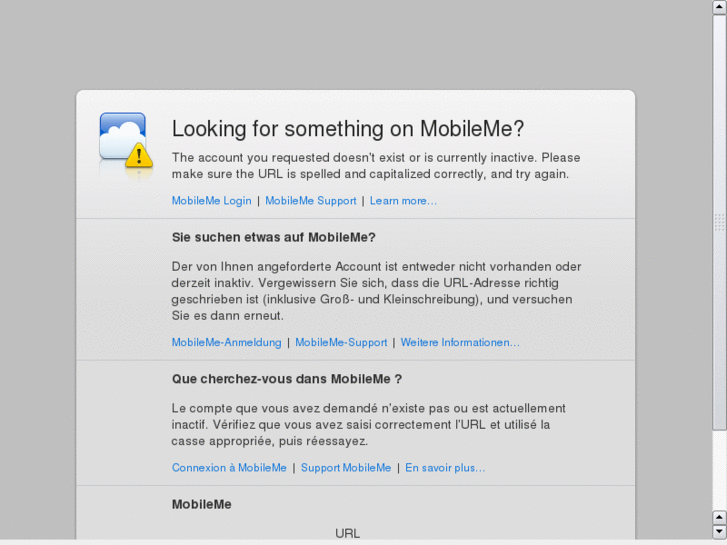
Task: Click the 'Looking for something on MobileMe?' heading
Action: point(348,129)
